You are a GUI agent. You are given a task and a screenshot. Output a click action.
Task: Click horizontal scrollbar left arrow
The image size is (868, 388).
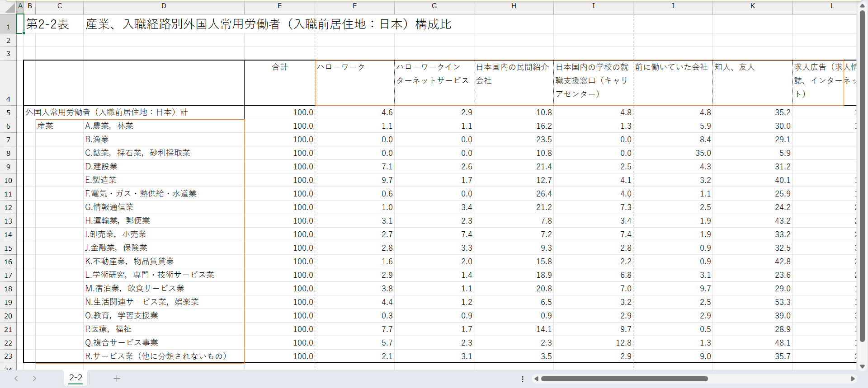point(536,379)
